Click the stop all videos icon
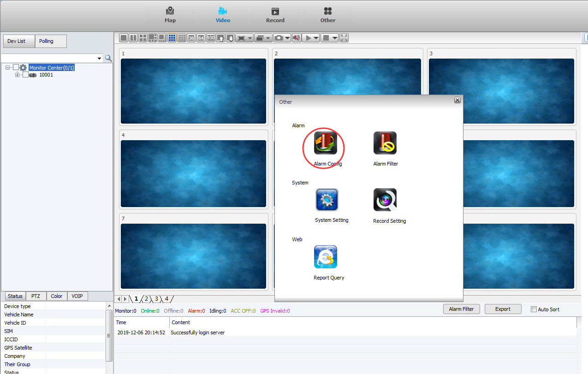The height and width of the screenshot is (374, 588). [x=326, y=38]
